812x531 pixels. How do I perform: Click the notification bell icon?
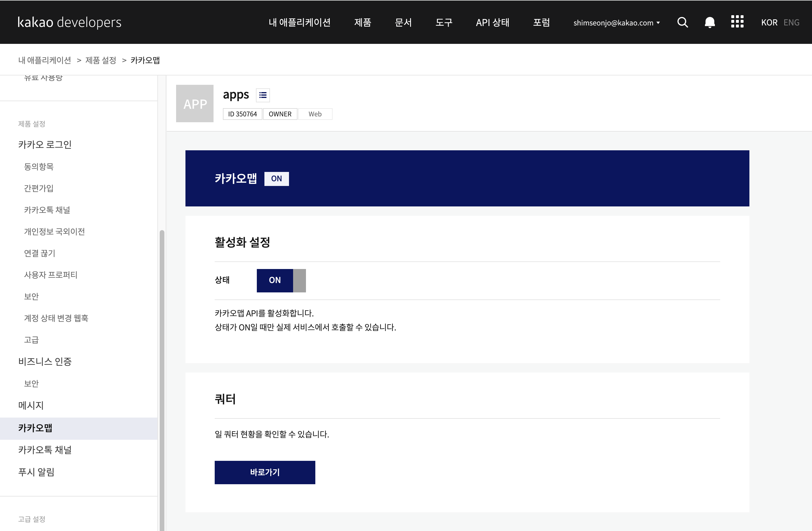tap(710, 23)
